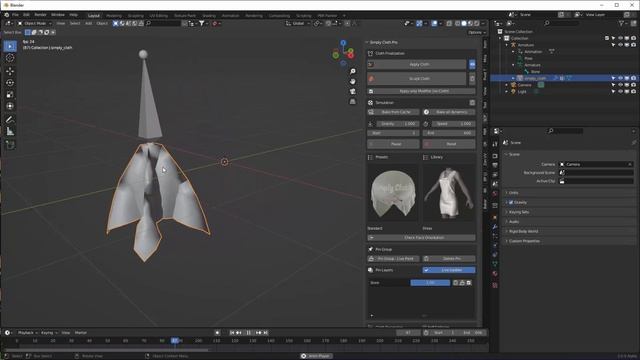The width and height of the screenshot is (640, 360).
Task: Open the Render menu
Action: coord(40,15)
